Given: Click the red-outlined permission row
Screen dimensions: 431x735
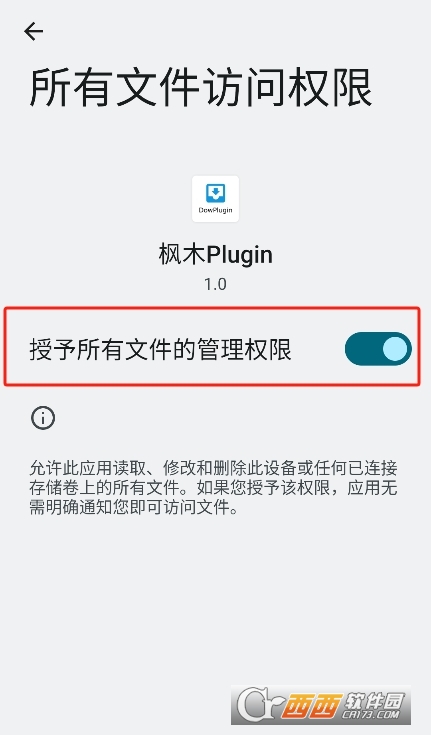Looking at the screenshot, I should click(212, 346).
